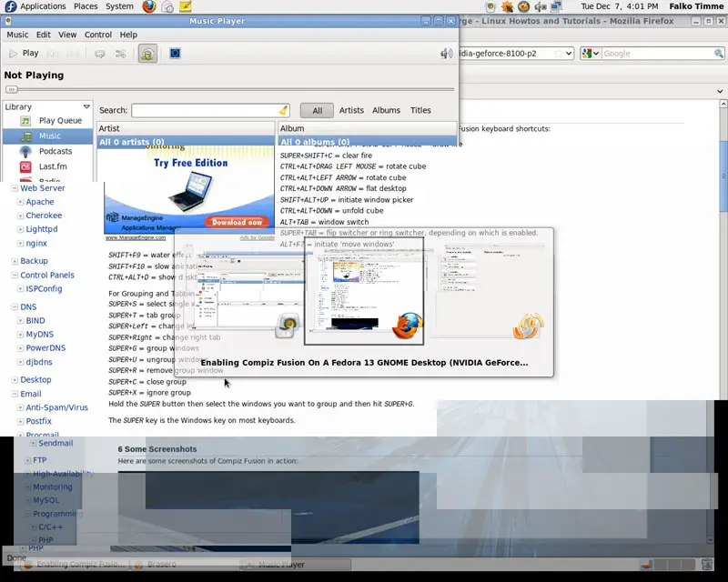728x582 pixels.
Task: Collapse the Email tree node
Action: [15, 394]
